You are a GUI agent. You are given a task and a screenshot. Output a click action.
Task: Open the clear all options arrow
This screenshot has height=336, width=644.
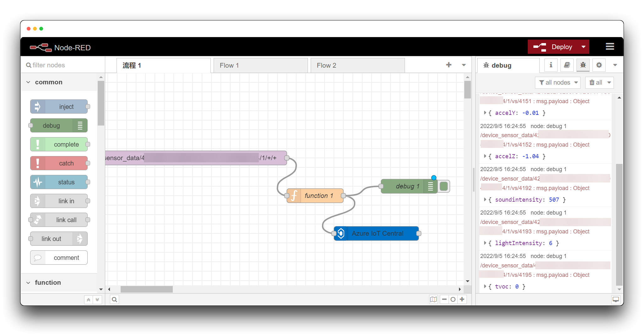point(609,82)
